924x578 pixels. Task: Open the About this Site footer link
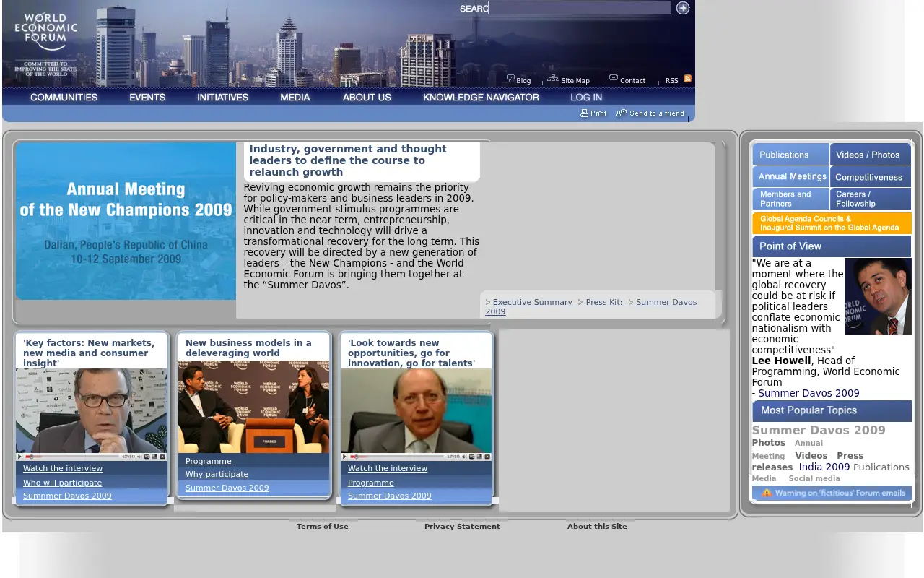click(597, 527)
